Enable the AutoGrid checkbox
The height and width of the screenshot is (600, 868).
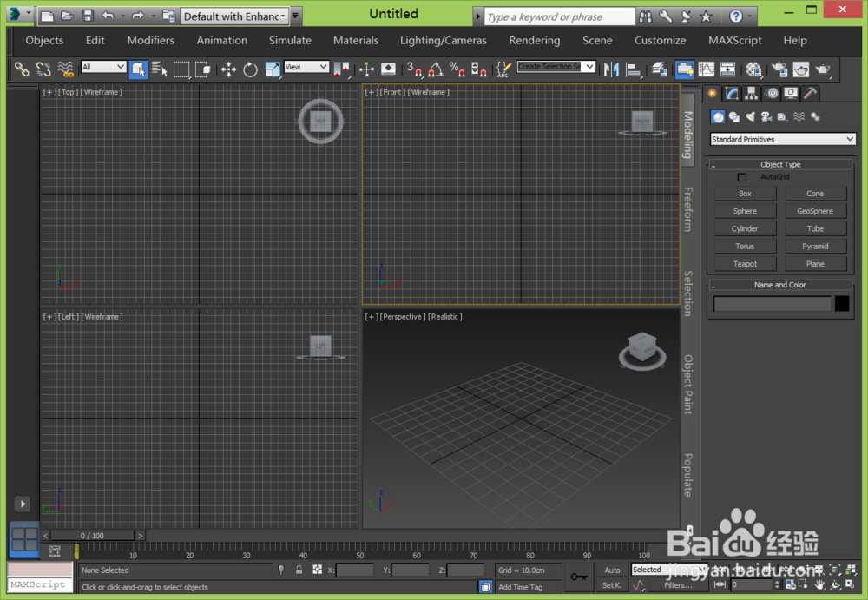[742, 177]
